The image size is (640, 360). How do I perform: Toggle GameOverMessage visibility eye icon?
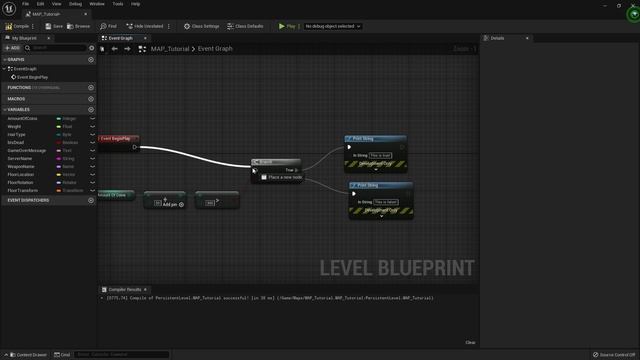pyautogui.click(x=92, y=151)
